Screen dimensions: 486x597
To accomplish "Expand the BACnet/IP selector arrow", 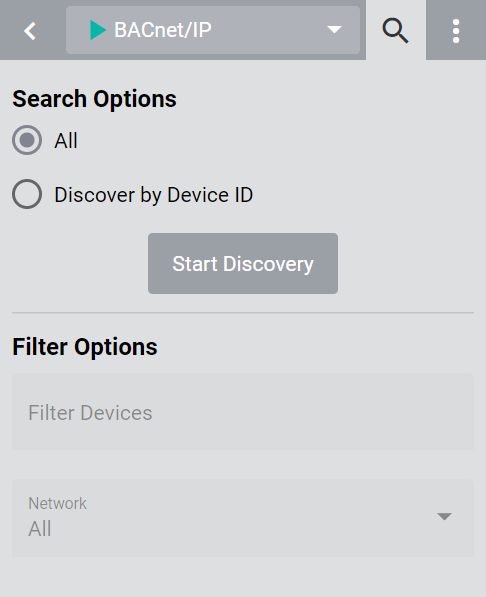I will tap(334, 30).
